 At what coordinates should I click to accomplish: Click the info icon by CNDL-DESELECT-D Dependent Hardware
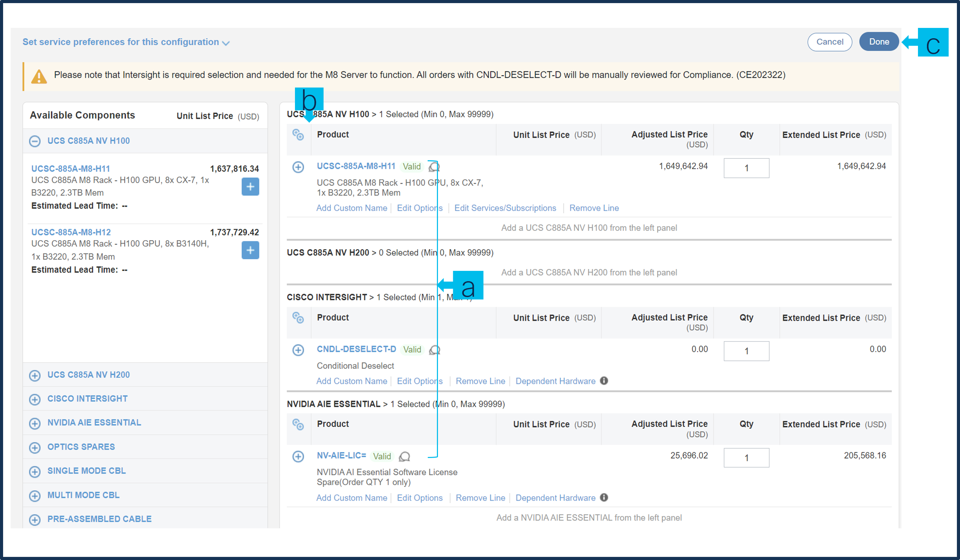pyautogui.click(x=604, y=380)
